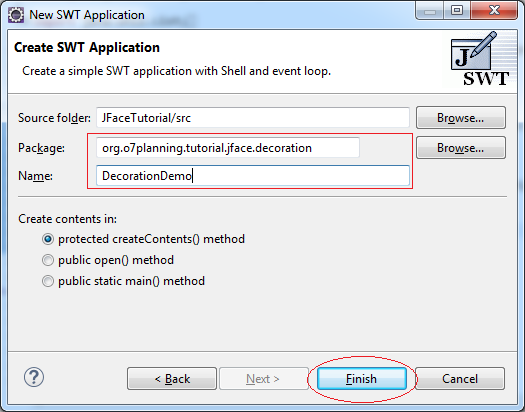The height and width of the screenshot is (412, 525).
Task: Focus the Name field containing DecorationDemo
Action: [x=253, y=175]
